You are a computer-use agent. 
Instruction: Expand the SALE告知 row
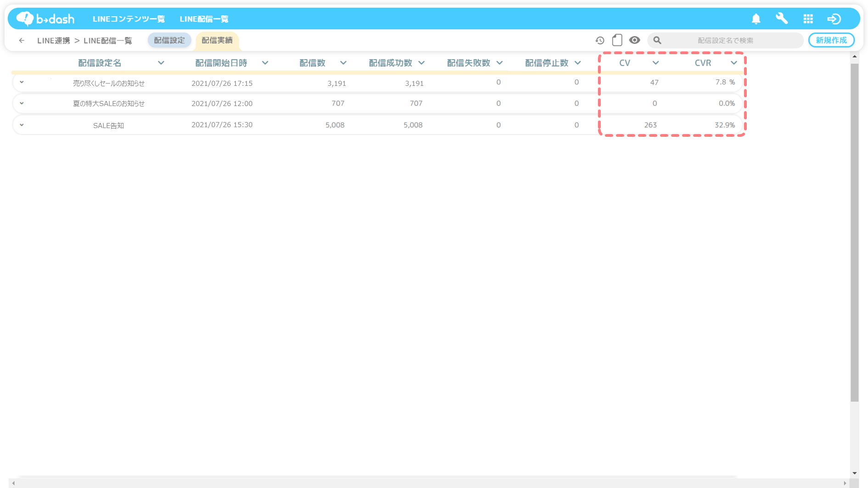pyautogui.click(x=22, y=125)
